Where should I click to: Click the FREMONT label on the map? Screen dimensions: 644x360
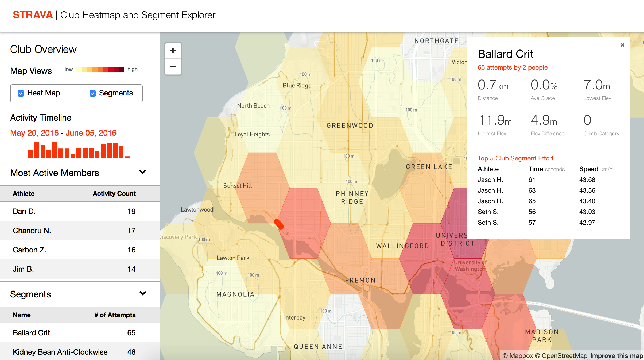[x=362, y=280]
